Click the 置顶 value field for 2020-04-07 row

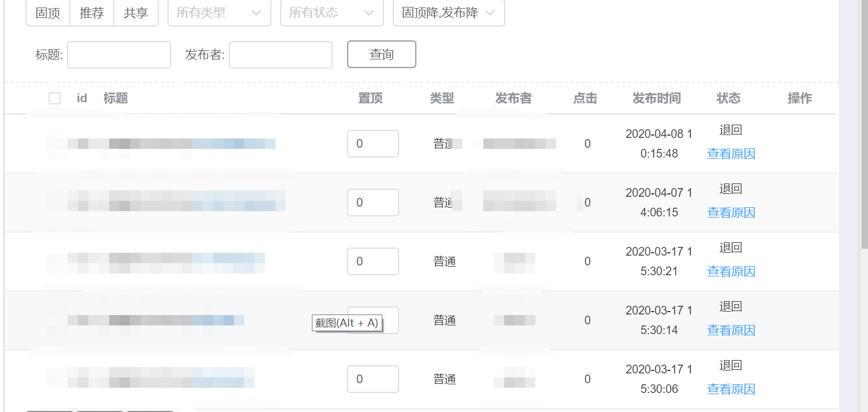pos(372,203)
